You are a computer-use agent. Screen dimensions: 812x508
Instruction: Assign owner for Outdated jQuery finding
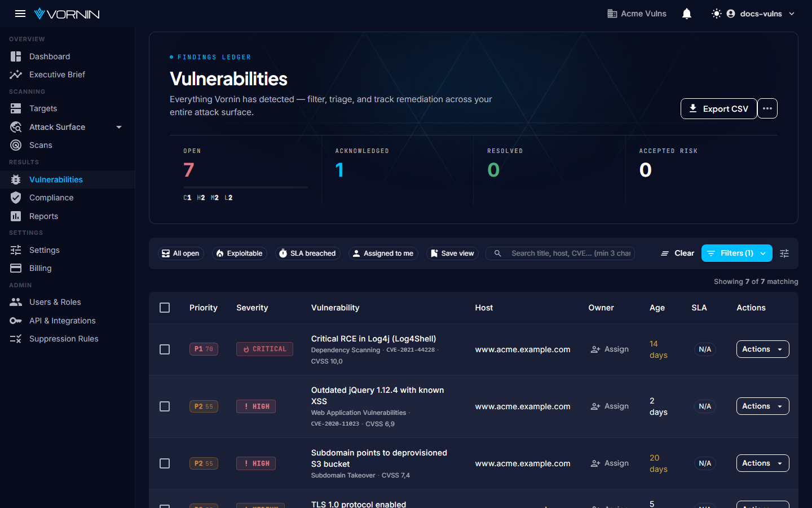tap(610, 406)
